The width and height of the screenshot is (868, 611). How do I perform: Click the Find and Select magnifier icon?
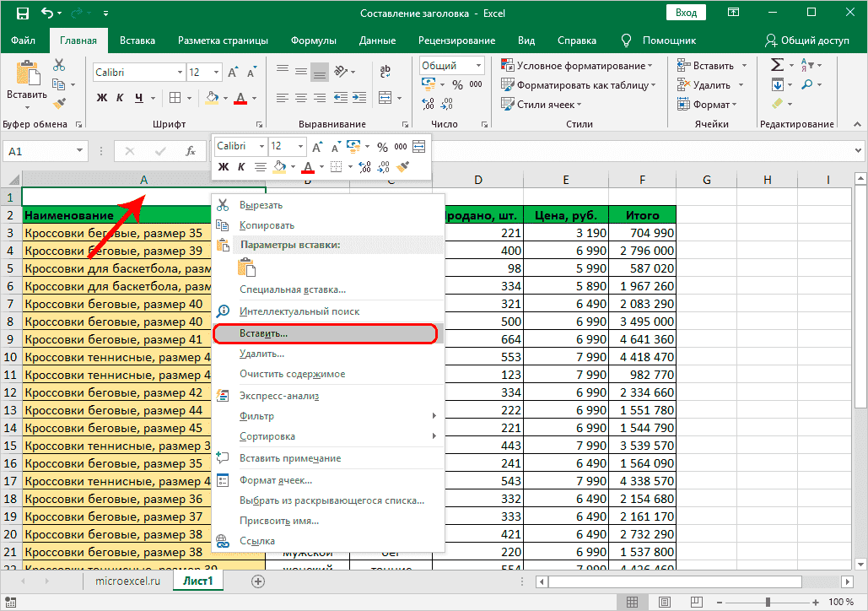(807, 84)
